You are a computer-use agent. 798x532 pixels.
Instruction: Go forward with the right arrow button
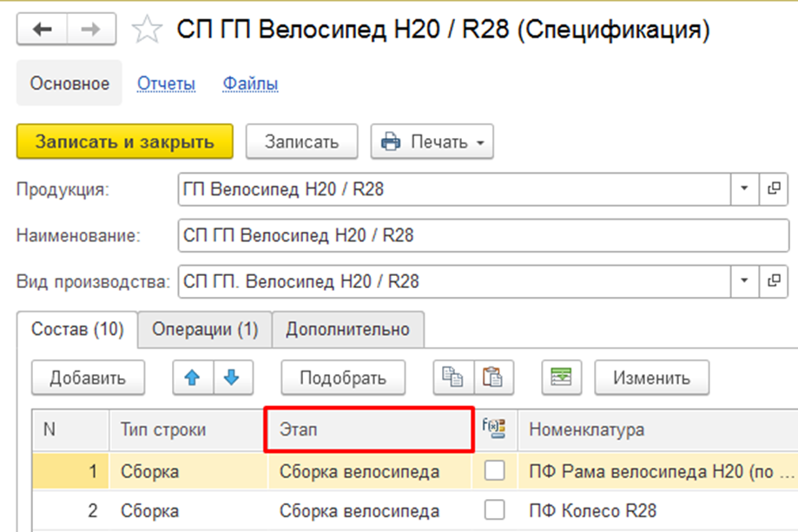[x=91, y=30]
